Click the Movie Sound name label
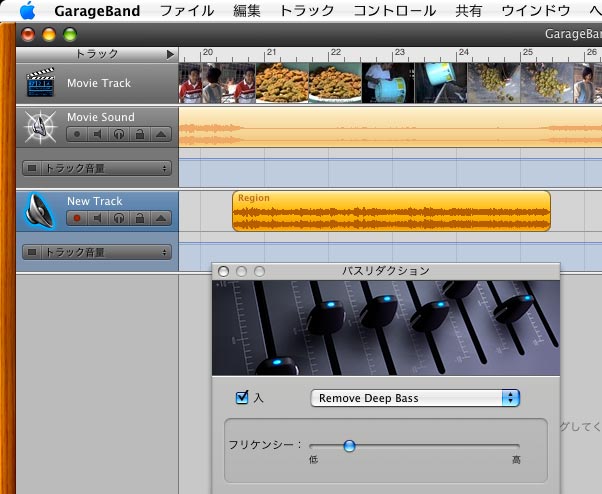The height and width of the screenshot is (494, 602). [x=101, y=117]
